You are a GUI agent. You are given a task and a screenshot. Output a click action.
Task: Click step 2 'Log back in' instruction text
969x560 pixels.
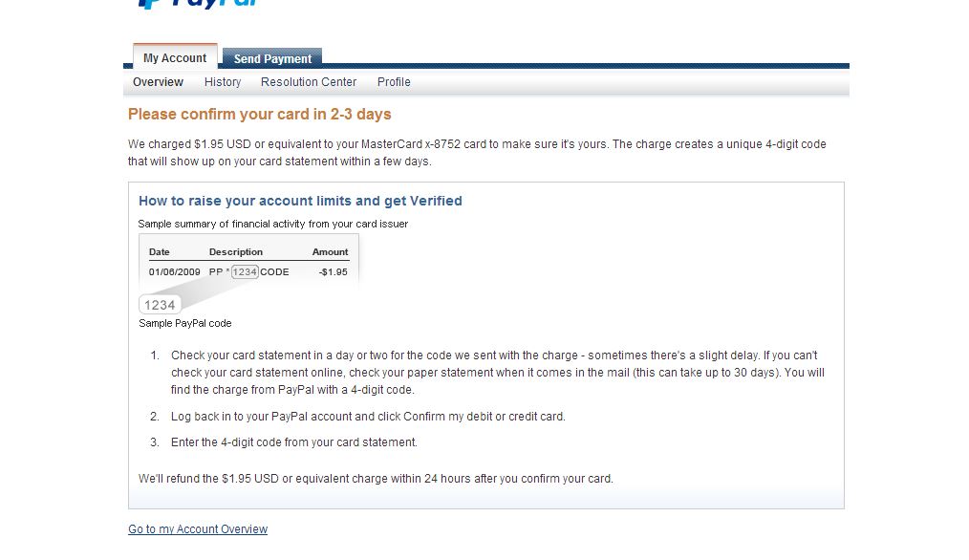pyautogui.click(x=368, y=417)
